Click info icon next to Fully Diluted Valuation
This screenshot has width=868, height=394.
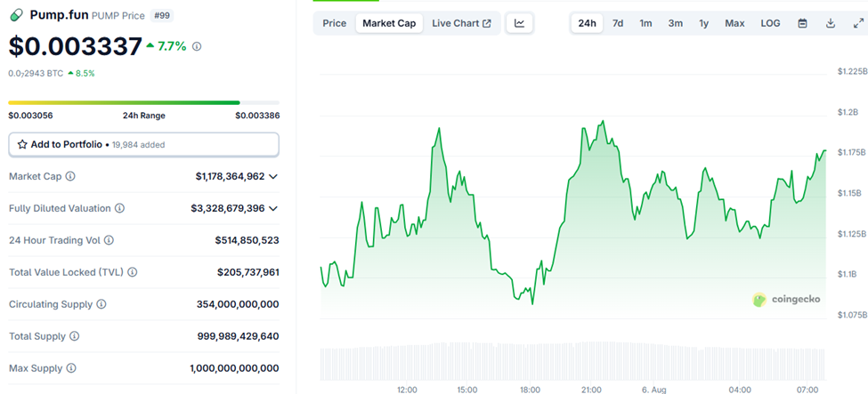[x=119, y=208]
